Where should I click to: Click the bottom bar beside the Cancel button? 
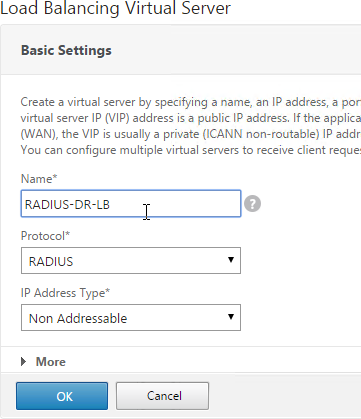(x=285, y=396)
